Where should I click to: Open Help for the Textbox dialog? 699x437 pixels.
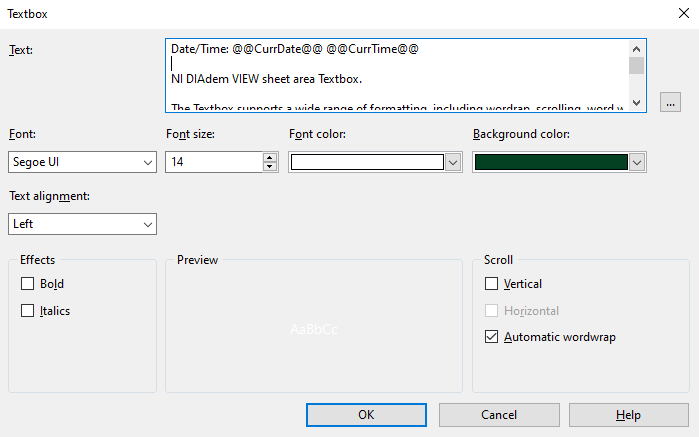[628, 414]
